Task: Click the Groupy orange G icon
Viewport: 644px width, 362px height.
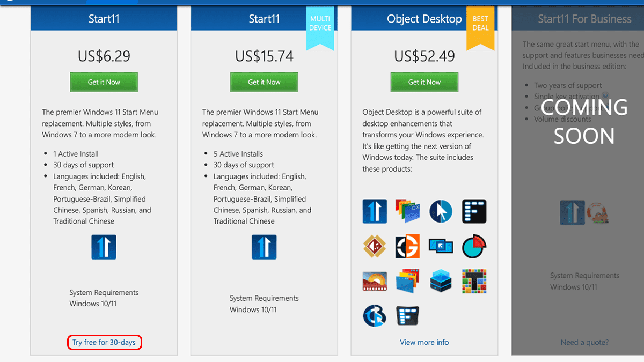Action: click(x=407, y=246)
